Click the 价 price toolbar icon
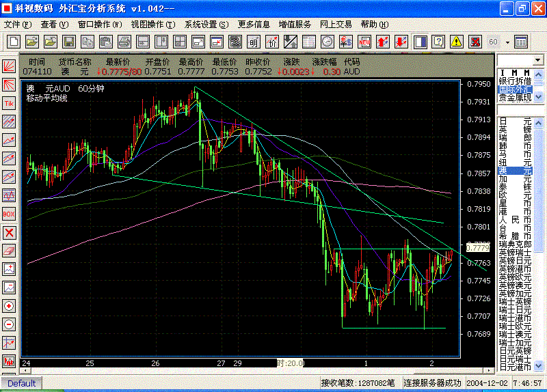This screenshot has width=547, height=392. (272, 42)
